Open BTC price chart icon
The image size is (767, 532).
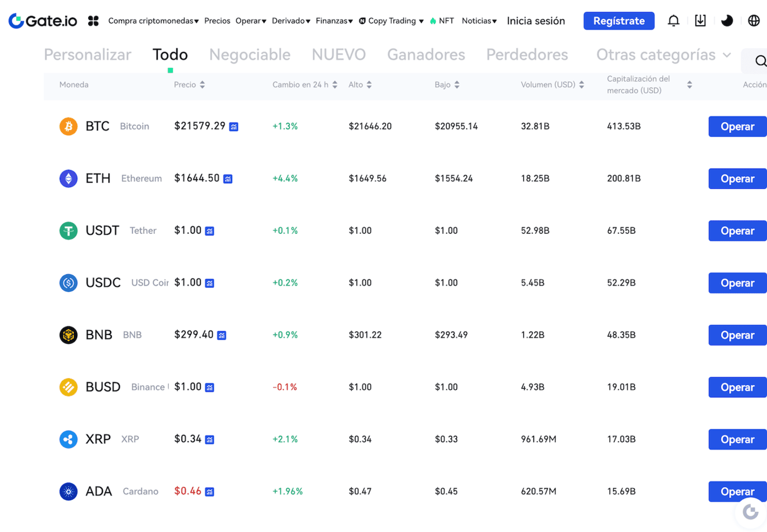pos(233,127)
